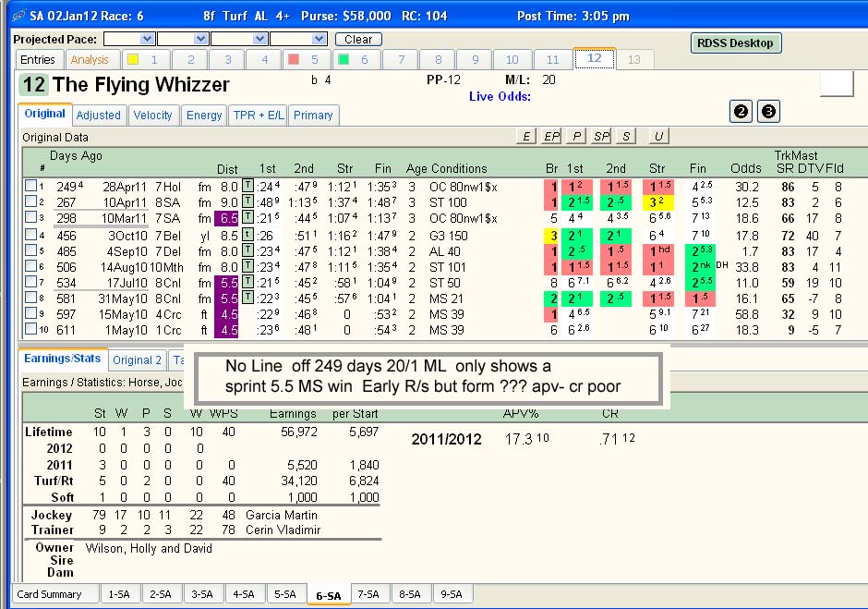Click jockey name Garcia Martin
The image size is (868, 609).
(282, 516)
